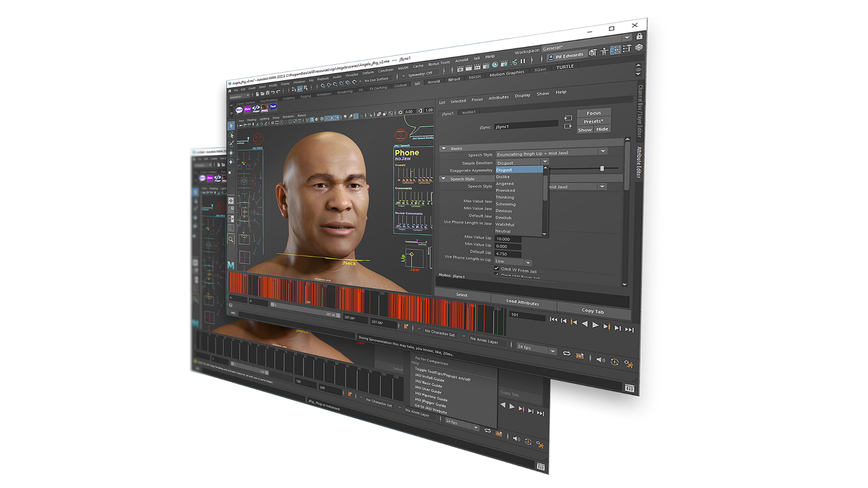Click the Presets* button
Image resolution: width=868 pixels, height=488 pixels.
[594, 121]
